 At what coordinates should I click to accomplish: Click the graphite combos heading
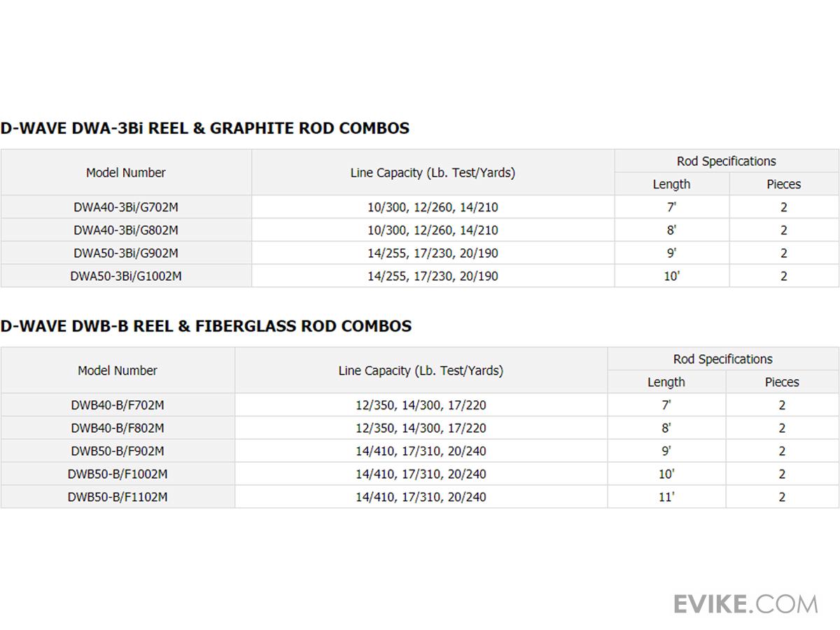click(205, 129)
